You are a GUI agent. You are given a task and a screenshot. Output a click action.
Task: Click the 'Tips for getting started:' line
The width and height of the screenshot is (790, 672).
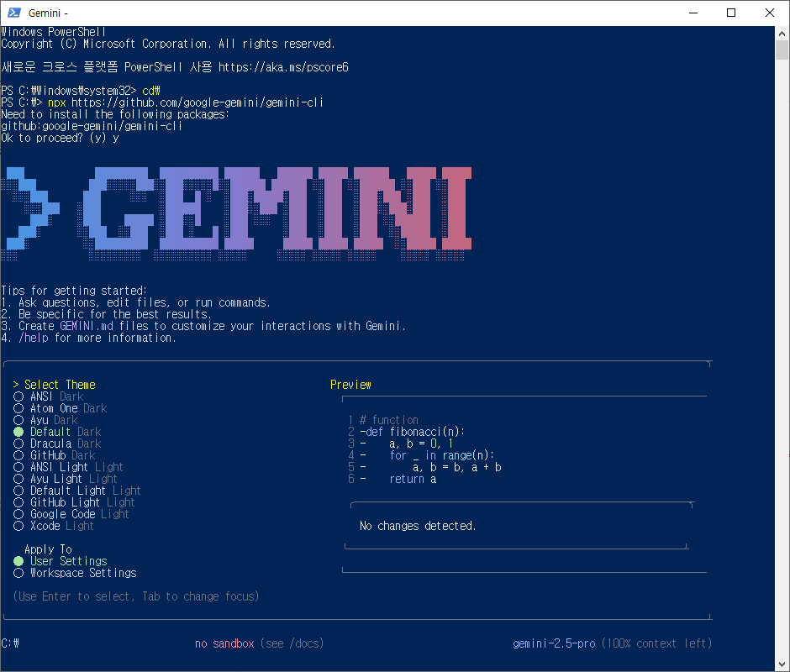click(x=74, y=291)
